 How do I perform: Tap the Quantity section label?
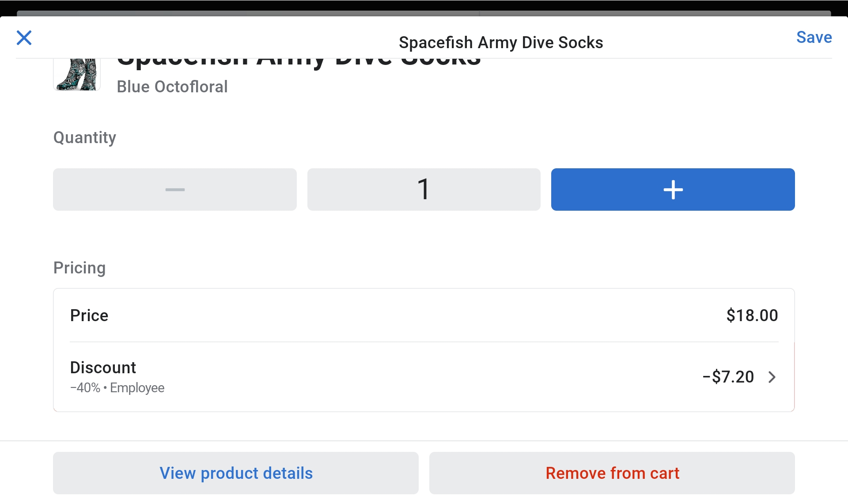(84, 137)
